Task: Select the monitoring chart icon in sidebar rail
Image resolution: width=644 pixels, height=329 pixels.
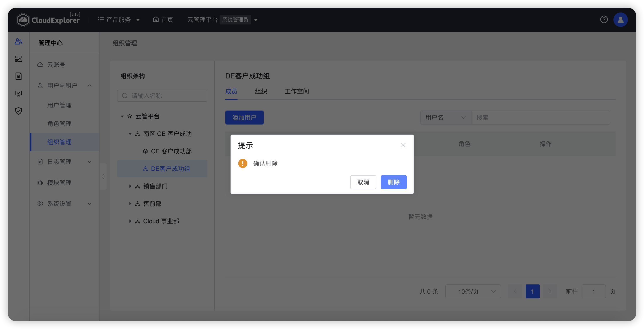Action: 19,94
